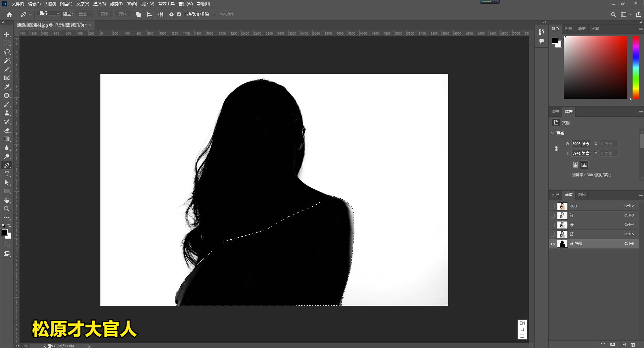This screenshot has width=644, height=348.
Task: Select the Horizontal Type tool
Action: [x=7, y=174]
